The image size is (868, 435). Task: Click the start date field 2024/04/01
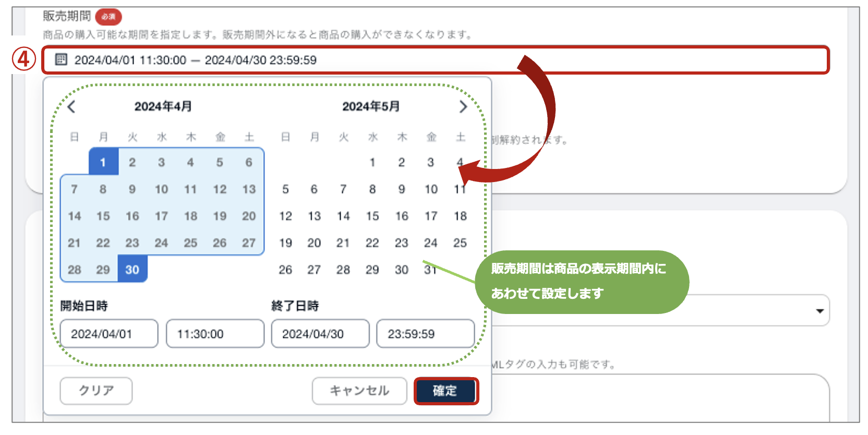click(x=108, y=334)
